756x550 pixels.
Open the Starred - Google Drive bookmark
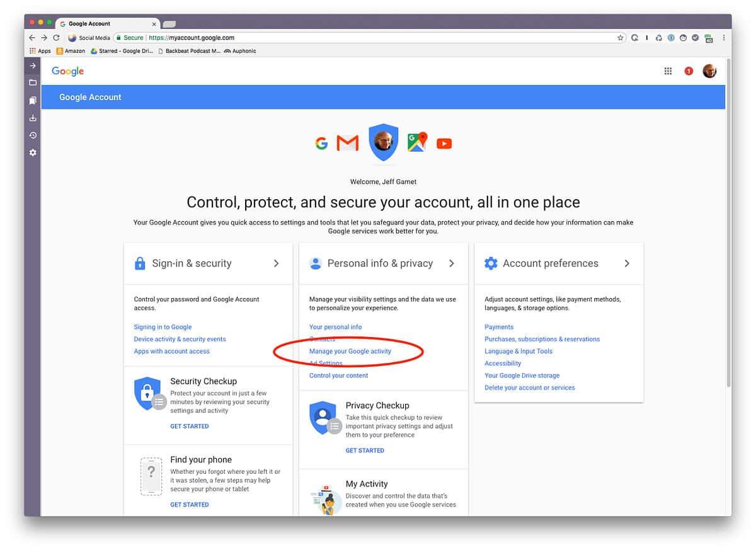pyautogui.click(x=122, y=51)
